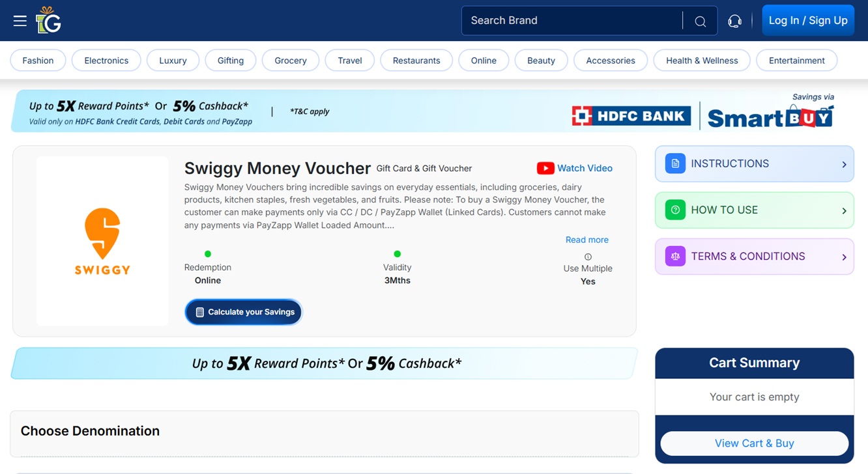Click the info icon above Use Multiple
The image size is (868, 474).
(588, 257)
